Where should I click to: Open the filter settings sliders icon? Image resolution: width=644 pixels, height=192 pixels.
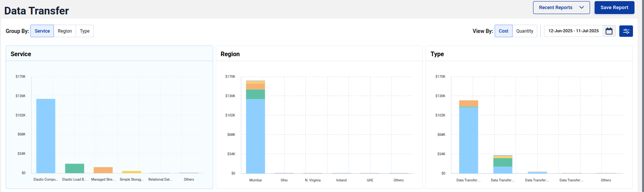626,31
